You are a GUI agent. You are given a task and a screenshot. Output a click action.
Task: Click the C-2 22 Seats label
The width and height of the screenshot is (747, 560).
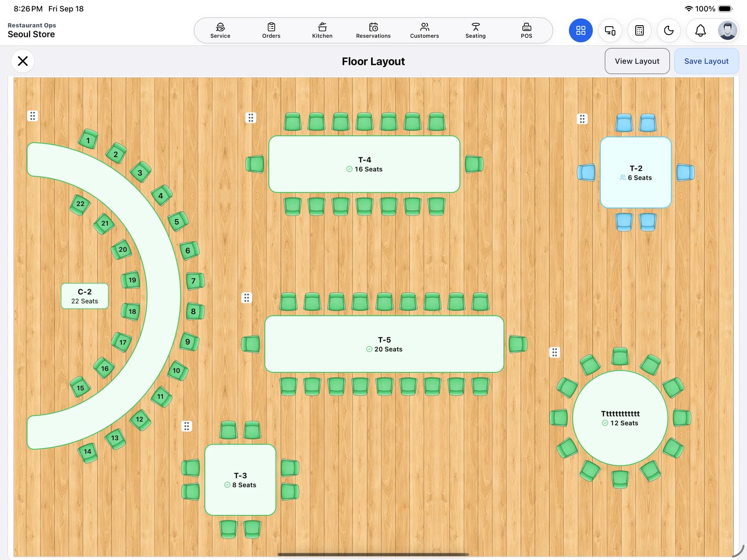[84, 296]
